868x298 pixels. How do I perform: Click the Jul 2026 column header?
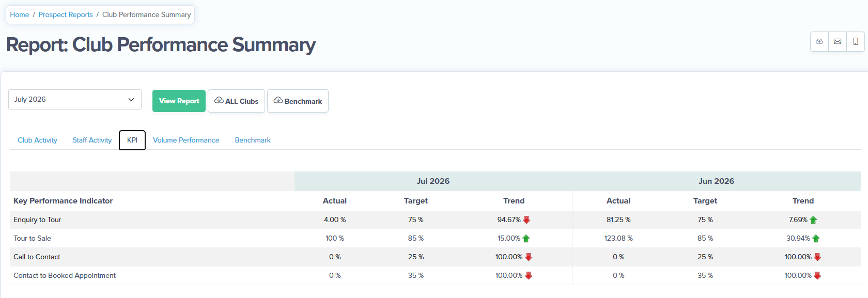click(433, 181)
